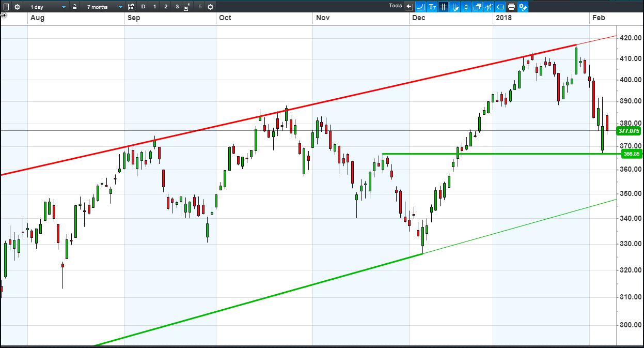
Task: Click the Oct label on the time axis
Action: click(x=225, y=18)
